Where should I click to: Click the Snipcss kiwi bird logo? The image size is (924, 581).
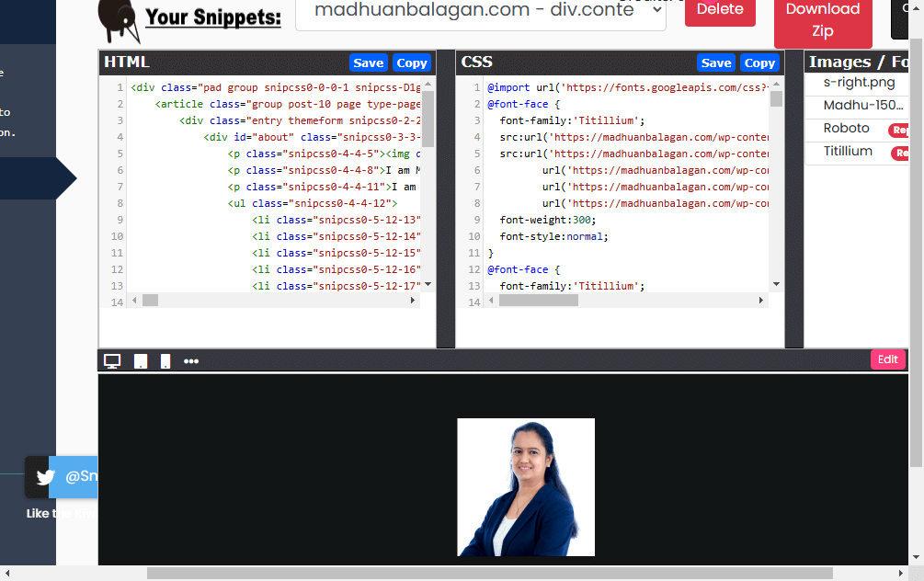coord(120,20)
